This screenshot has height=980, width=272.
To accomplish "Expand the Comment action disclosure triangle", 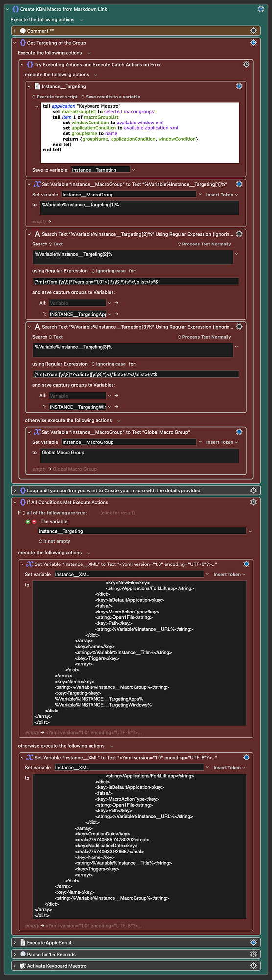I will [15, 31].
